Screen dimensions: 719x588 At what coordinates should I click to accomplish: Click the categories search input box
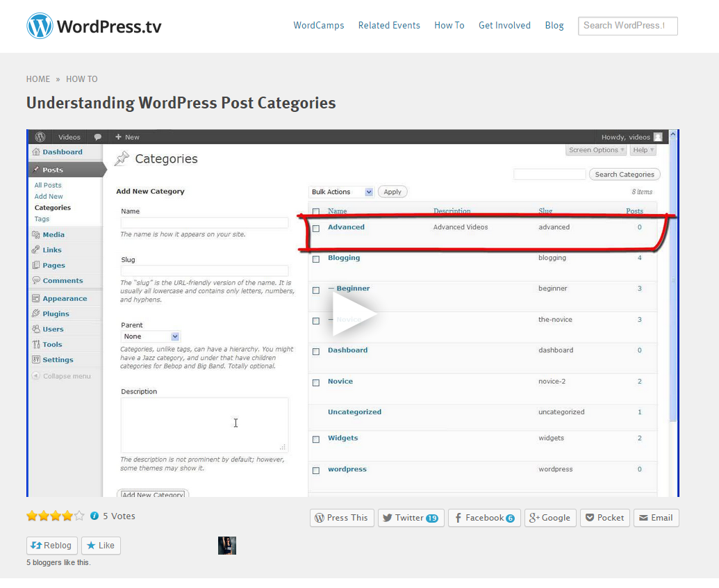click(x=549, y=174)
